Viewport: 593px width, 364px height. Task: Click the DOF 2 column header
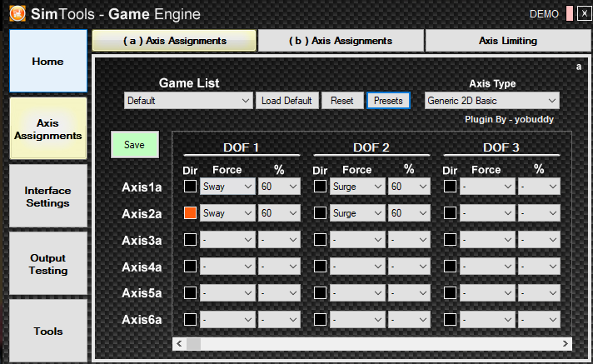(x=371, y=147)
